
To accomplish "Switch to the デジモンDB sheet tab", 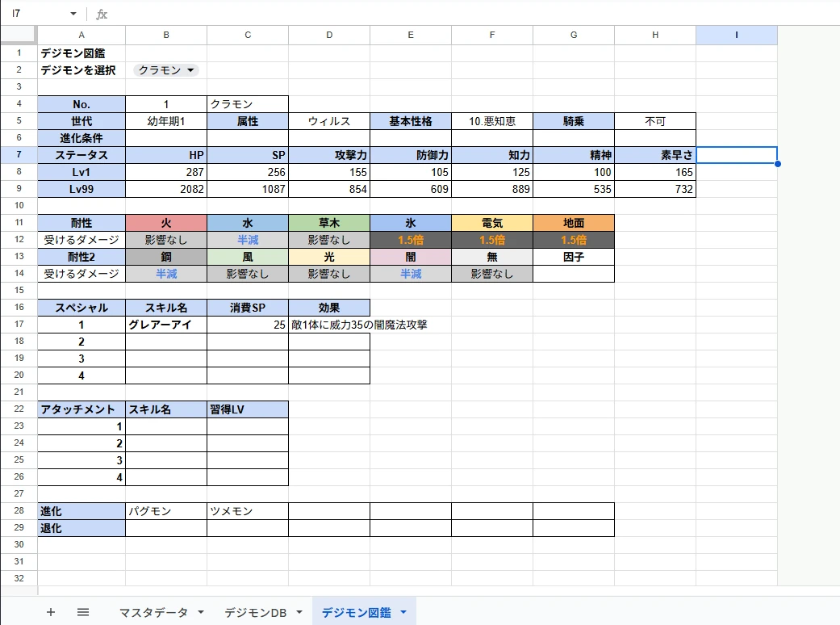I will 256,613.
